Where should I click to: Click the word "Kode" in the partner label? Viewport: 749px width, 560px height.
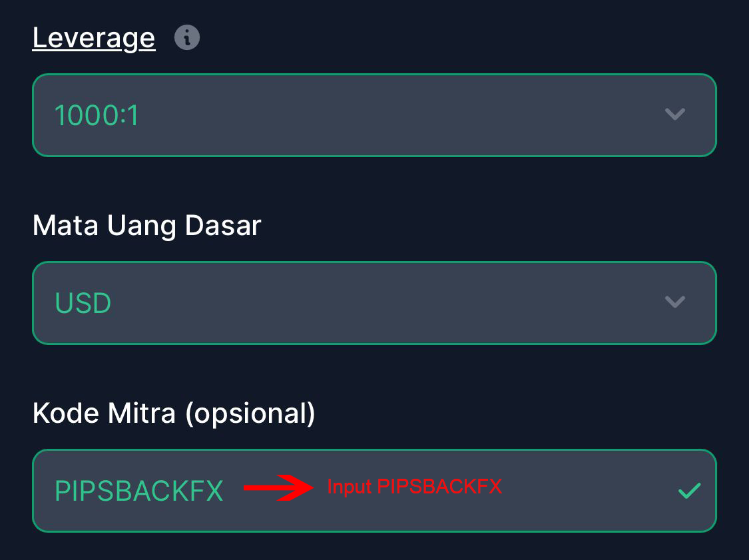[x=63, y=414]
